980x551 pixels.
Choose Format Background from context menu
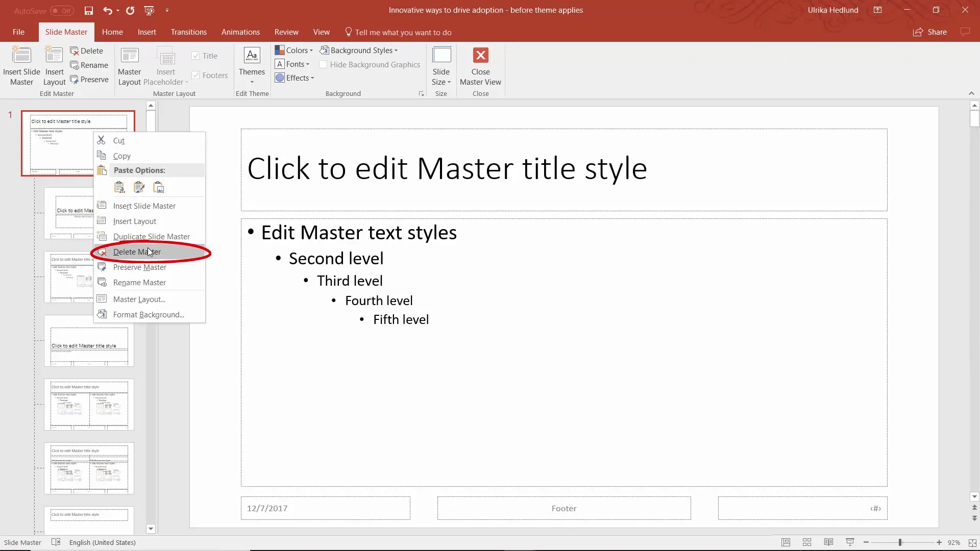(150, 315)
